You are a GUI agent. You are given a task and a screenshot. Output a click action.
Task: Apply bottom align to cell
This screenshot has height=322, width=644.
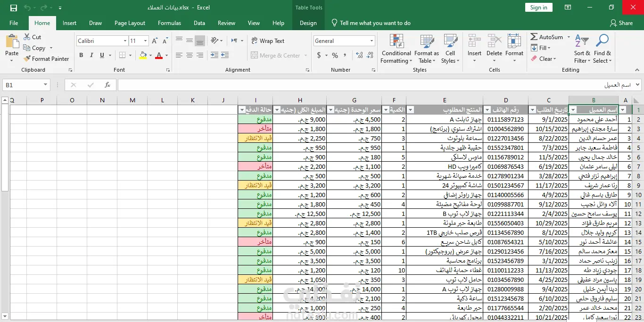click(x=199, y=41)
